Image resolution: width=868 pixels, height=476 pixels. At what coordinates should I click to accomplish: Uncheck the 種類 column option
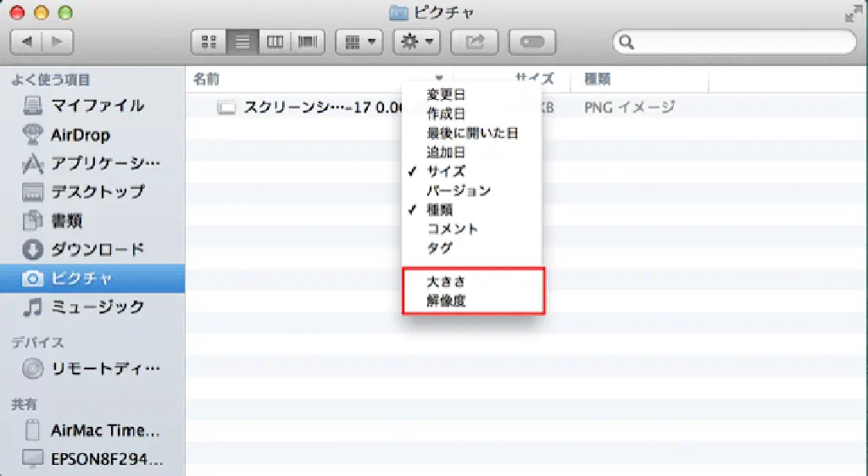click(x=439, y=210)
